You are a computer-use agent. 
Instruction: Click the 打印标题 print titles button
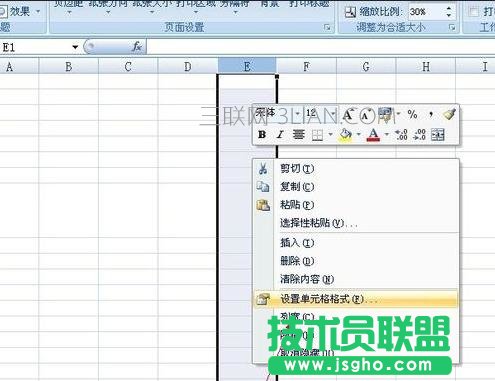pyautogui.click(x=309, y=4)
